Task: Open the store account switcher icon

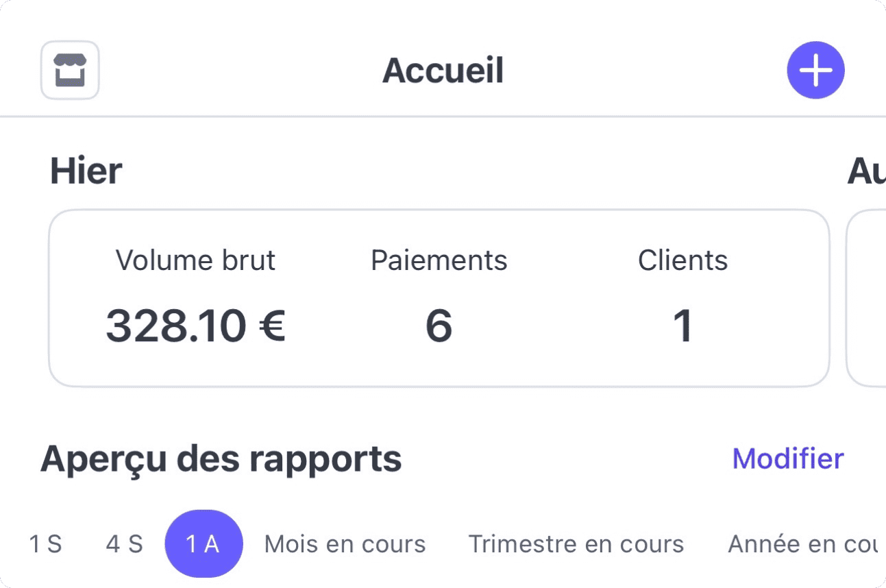Action: 70,70
